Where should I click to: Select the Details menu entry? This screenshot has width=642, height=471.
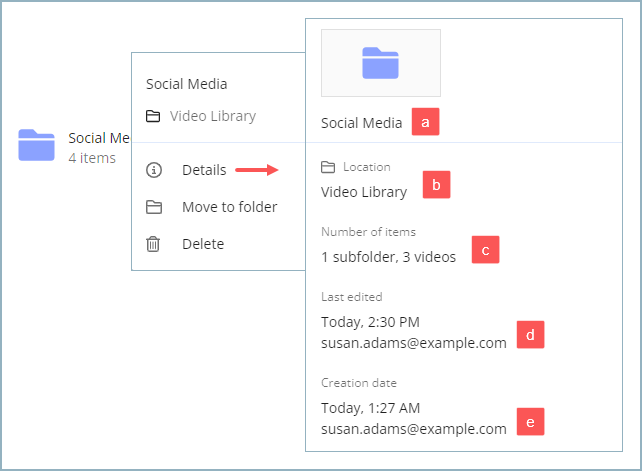click(204, 170)
